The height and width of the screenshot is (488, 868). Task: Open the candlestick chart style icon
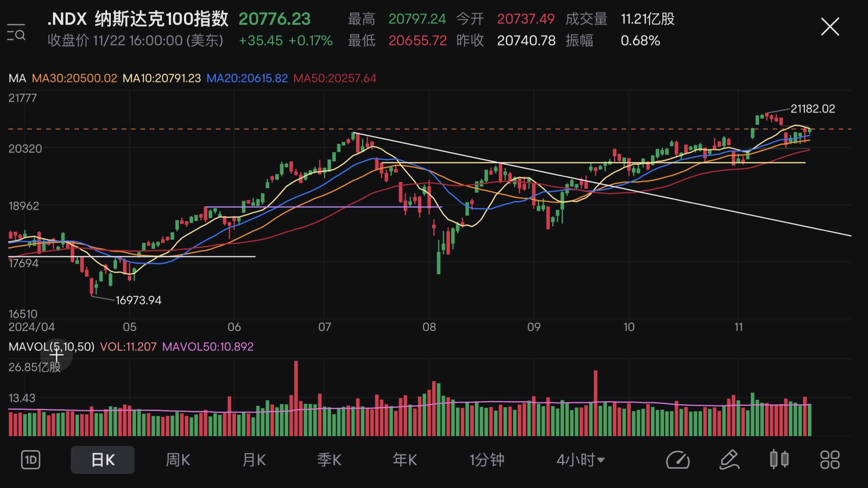pyautogui.click(x=779, y=459)
